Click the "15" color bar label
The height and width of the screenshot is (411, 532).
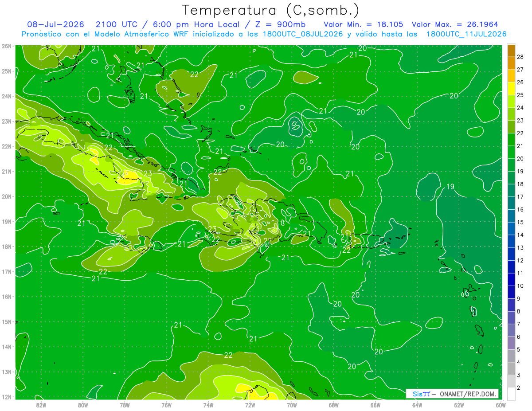(520, 222)
